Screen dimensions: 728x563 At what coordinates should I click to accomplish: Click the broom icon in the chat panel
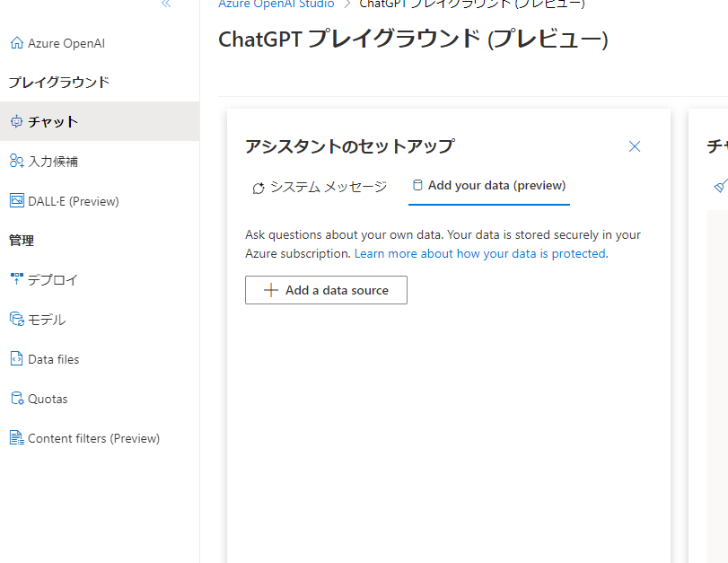coord(721,186)
